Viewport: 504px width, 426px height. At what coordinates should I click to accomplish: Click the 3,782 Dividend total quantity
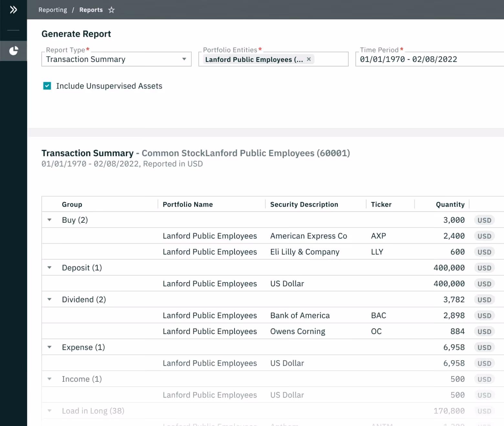pos(454,299)
